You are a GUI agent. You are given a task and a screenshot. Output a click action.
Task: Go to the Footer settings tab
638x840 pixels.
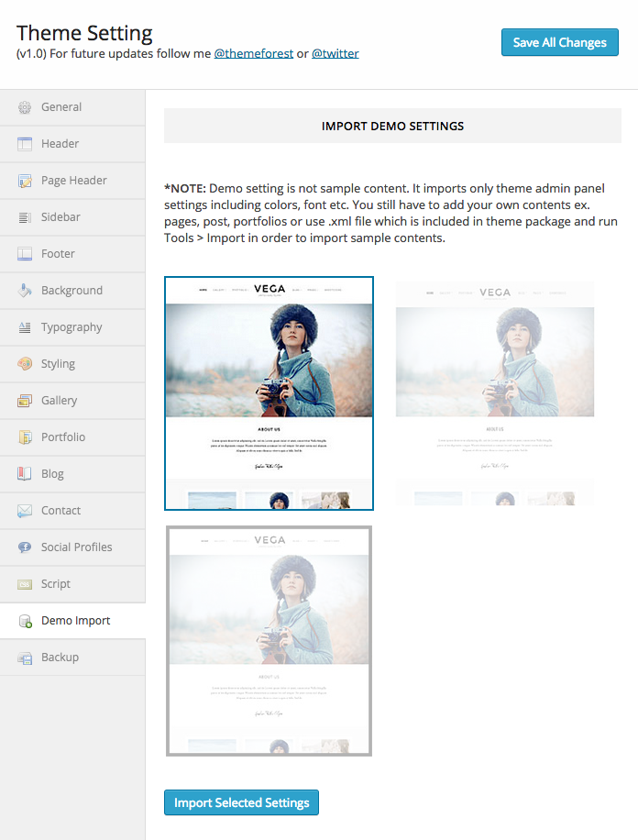coord(58,254)
